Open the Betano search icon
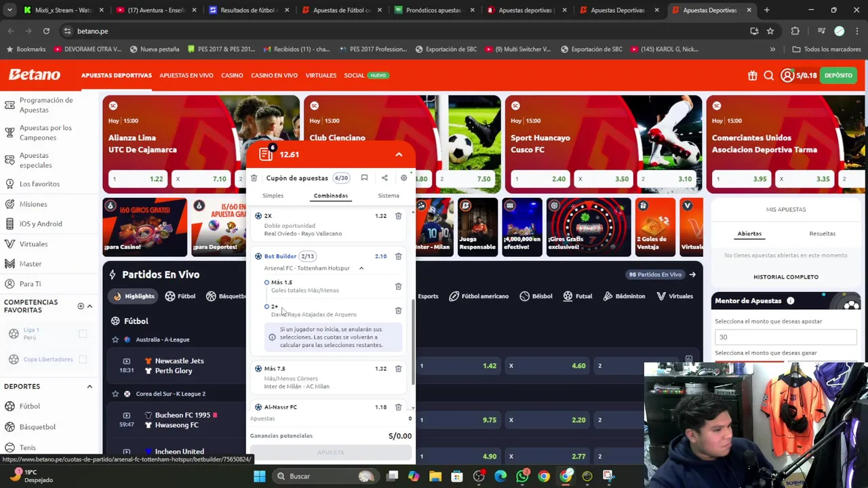 768,76
